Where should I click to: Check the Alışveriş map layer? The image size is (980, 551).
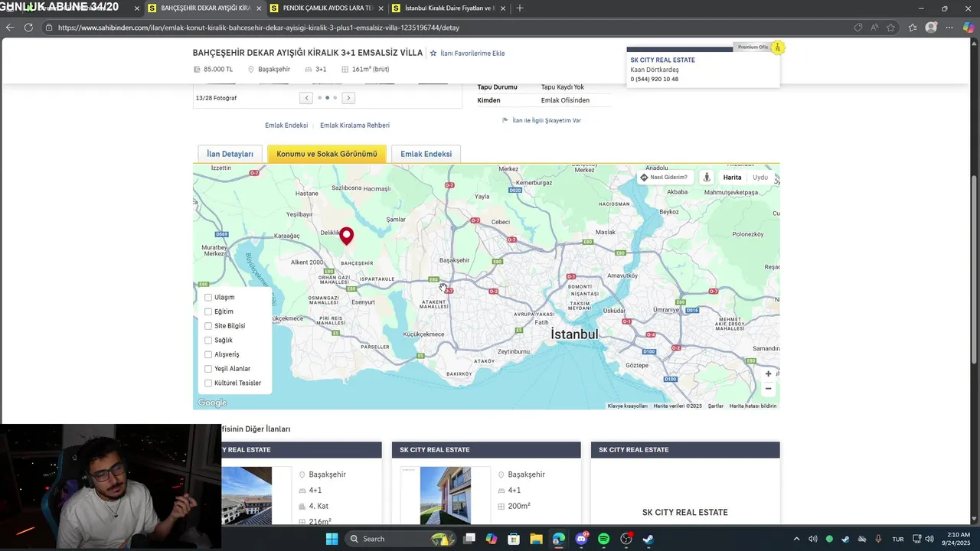tap(208, 354)
